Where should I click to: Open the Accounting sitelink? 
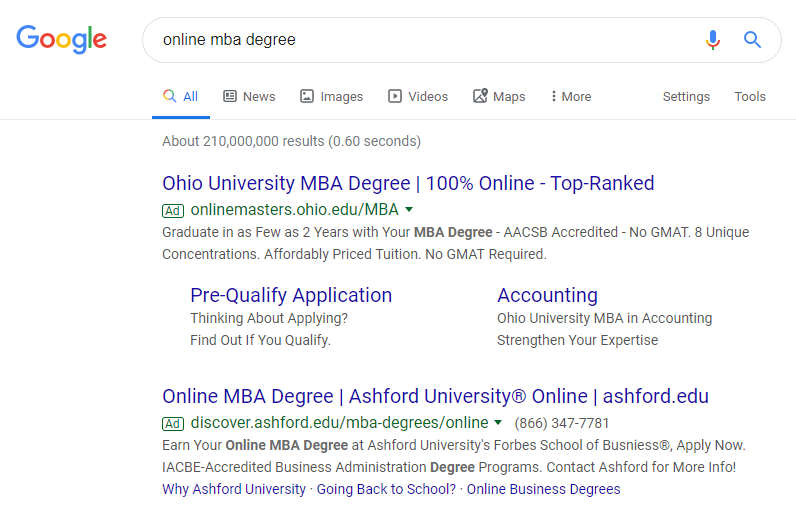point(547,295)
